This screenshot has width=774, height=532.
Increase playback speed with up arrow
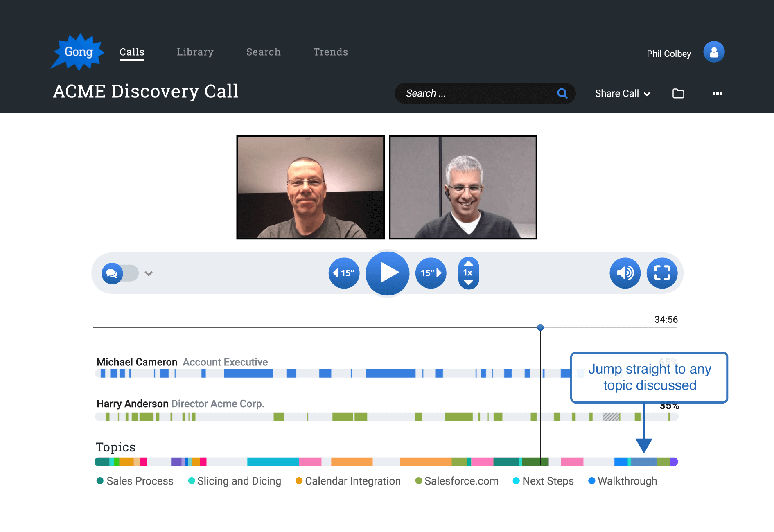tap(469, 263)
